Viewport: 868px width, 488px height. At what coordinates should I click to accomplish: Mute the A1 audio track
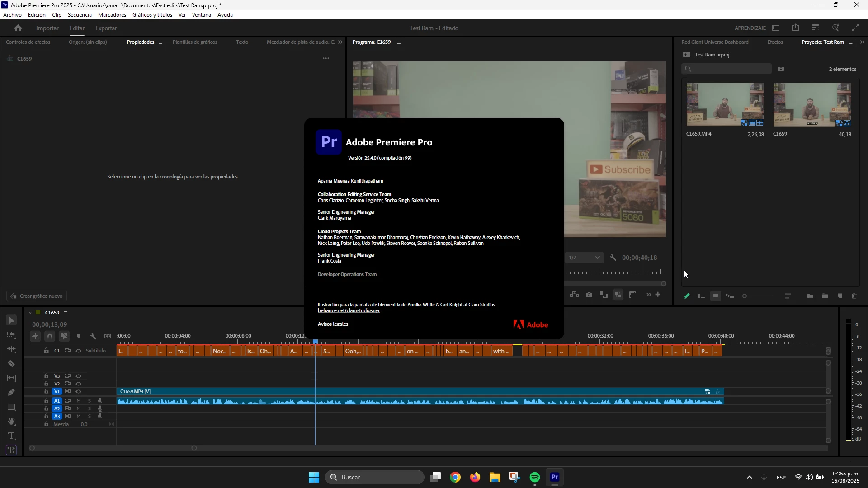click(79, 401)
